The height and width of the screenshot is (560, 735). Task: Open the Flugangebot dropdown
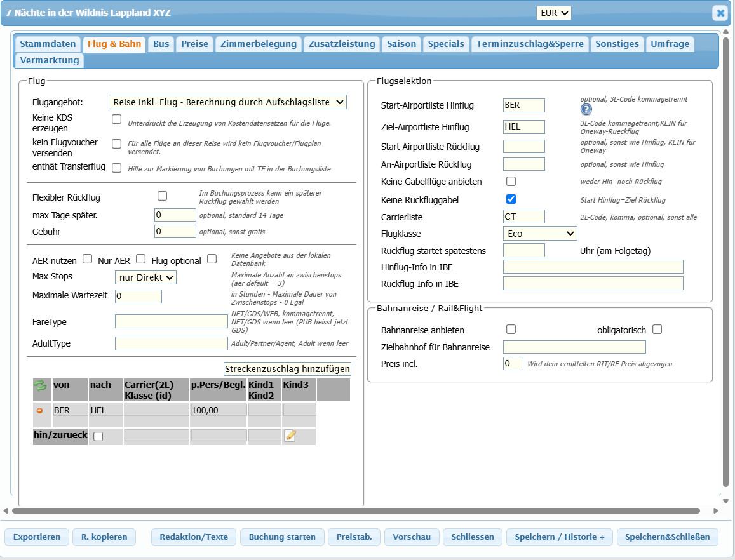227,102
